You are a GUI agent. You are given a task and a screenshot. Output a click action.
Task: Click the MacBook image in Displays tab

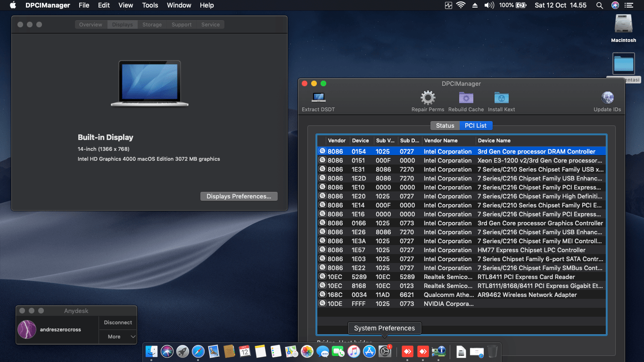[x=150, y=83]
